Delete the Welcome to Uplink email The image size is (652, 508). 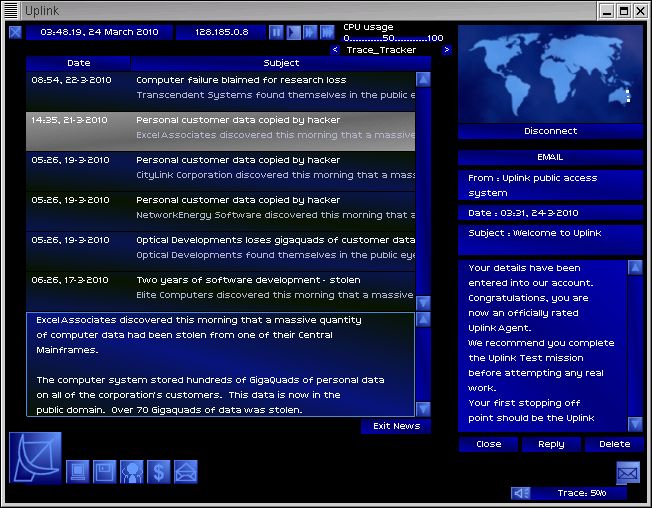click(x=614, y=444)
